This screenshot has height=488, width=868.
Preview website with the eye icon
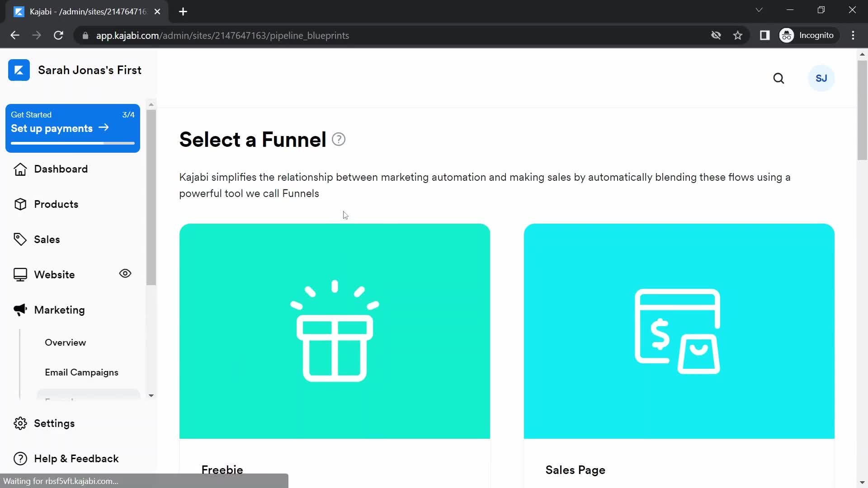[125, 273]
